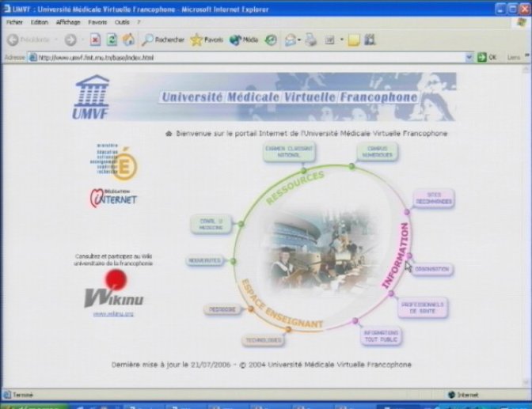532x409 pixels.
Task: Open the Technologies button
Action: [264, 340]
